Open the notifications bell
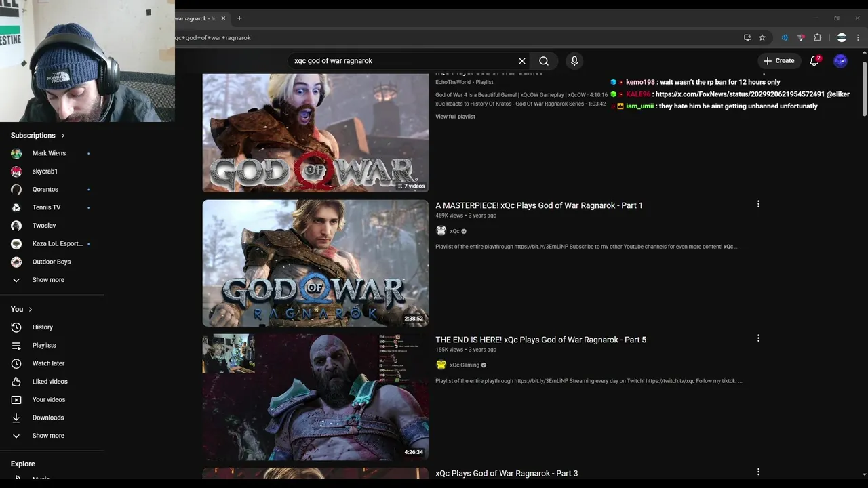The height and width of the screenshot is (488, 868). point(814,61)
